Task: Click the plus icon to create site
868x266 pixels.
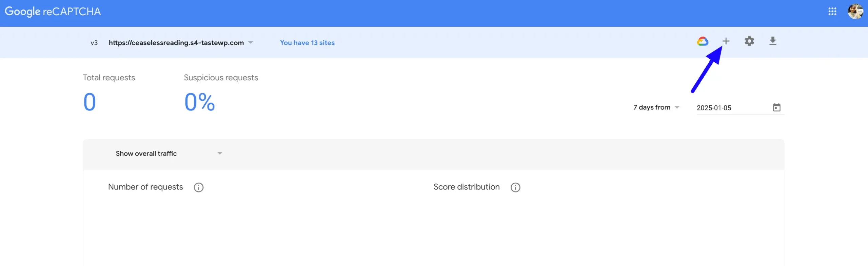Action: (726, 41)
